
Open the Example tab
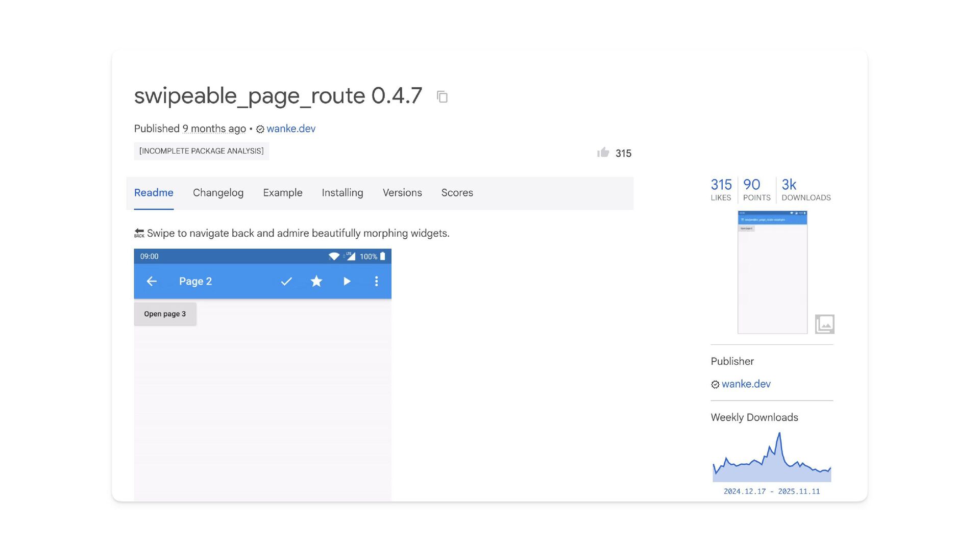(283, 193)
